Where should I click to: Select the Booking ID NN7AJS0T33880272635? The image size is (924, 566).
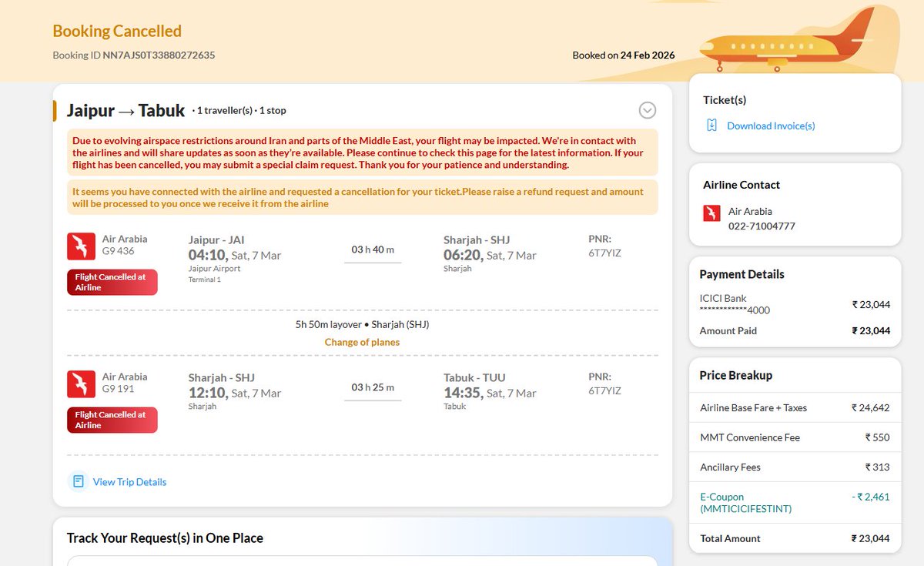pos(134,55)
